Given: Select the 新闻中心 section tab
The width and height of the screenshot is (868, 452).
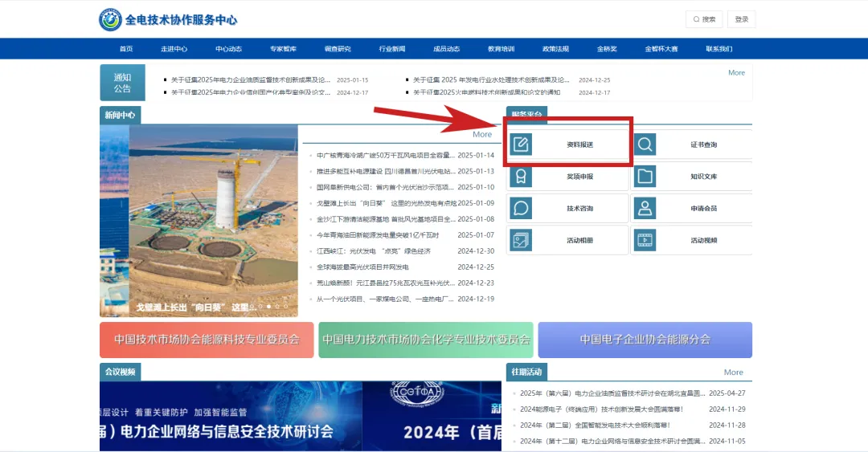Looking at the screenshot, I should pos(120,115).
